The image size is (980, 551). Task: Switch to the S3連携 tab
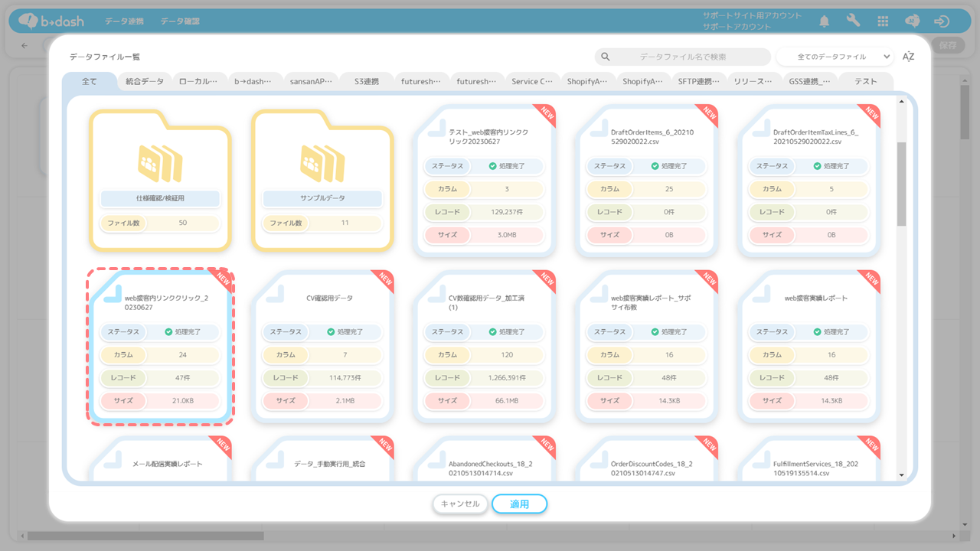click(x=366, y=81)
